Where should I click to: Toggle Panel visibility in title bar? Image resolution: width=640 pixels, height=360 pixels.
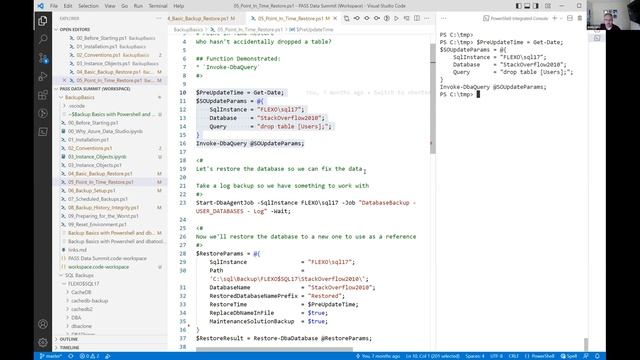point(527,6)
